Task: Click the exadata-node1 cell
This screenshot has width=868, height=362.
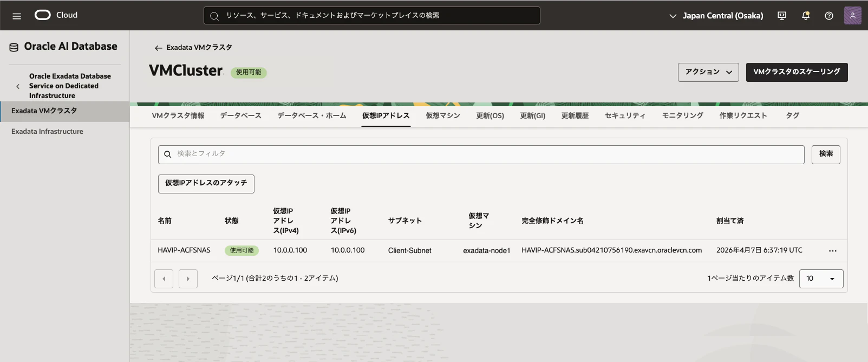Action: tap(487, 251)
